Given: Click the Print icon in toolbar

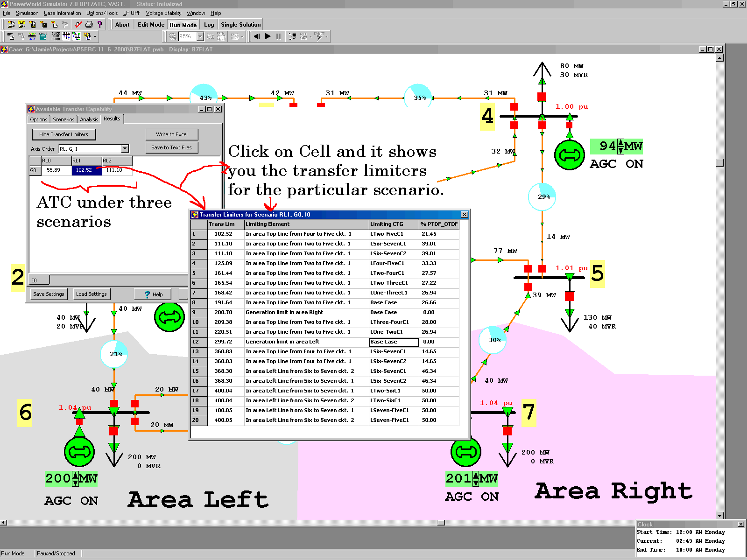Looking at the screenshot, I should 89,25.
